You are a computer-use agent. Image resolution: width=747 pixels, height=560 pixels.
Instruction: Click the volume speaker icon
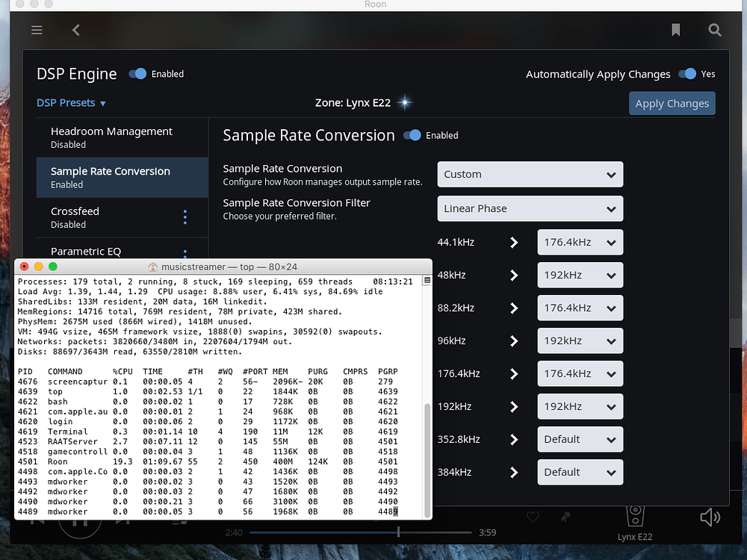710,517
